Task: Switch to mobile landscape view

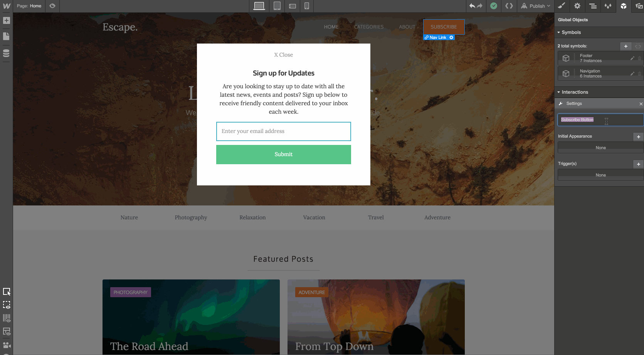Action: 293,6
